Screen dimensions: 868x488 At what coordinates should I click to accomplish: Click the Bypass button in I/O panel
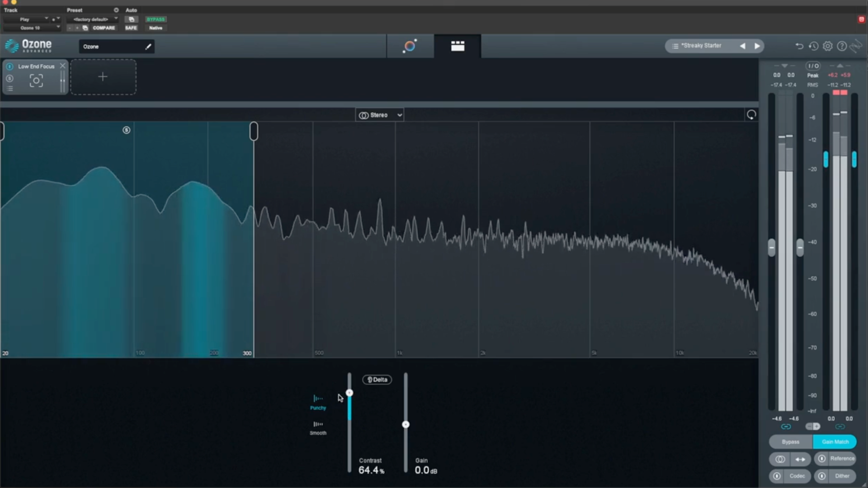click(790, 441)
